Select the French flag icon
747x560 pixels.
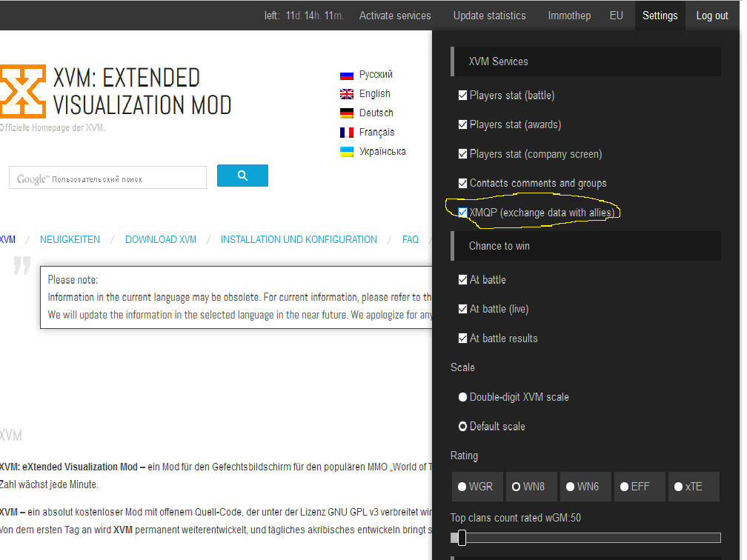(347, 133)
